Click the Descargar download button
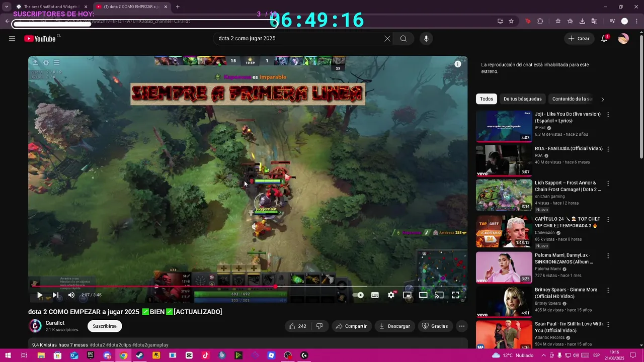The height and width of the screenshot is (362, 644). click(x=394, y=326)
